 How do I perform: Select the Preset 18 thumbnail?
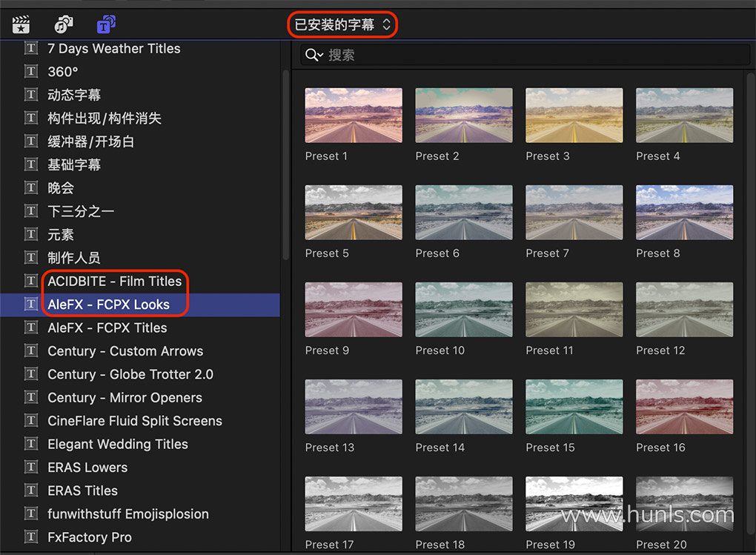click(464, 504)
